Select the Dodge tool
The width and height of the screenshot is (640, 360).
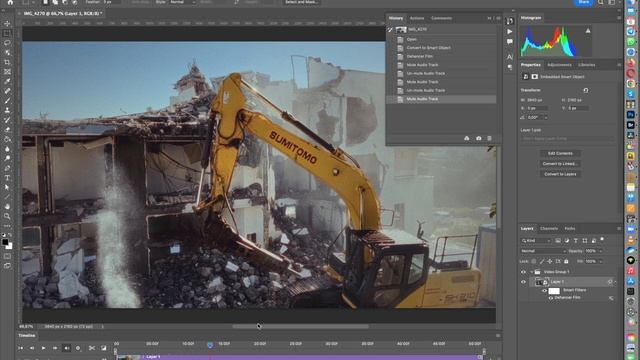pyautogui.click(x=7, y=158)
